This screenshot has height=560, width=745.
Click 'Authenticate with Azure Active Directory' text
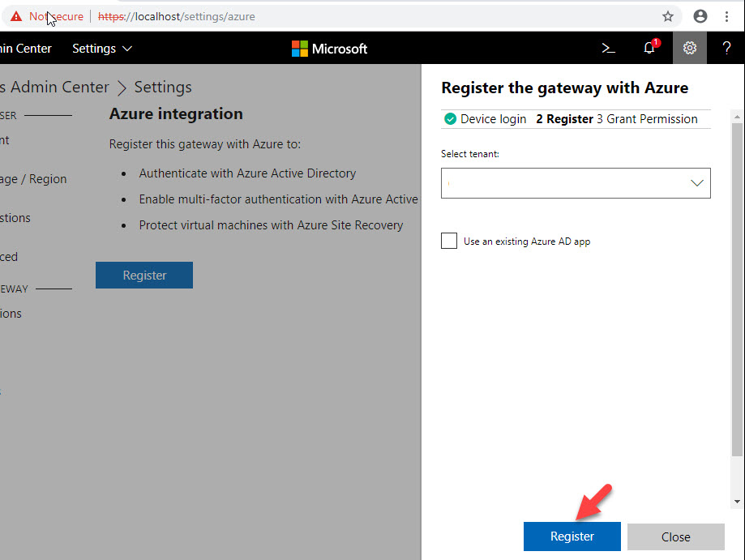[247, 173]
